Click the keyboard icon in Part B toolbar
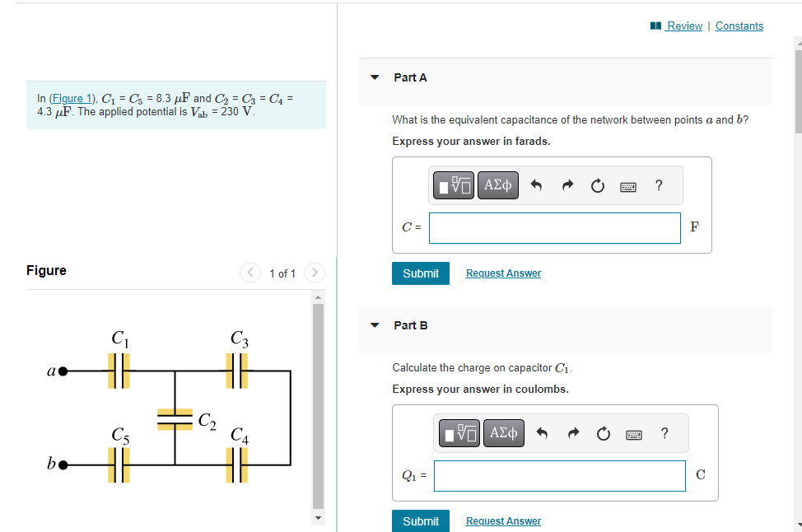Screen dimensions: 802x532 (x=633, y=432)
